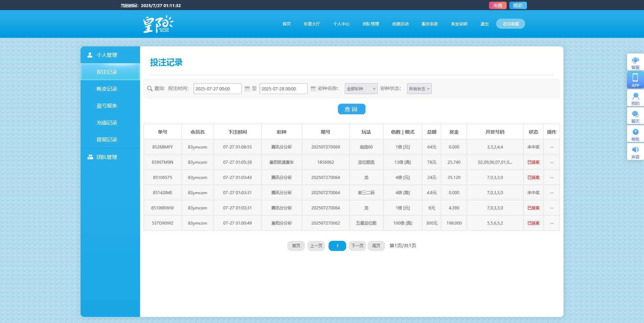Click issue number 1856062
644x323 pixels.
[x=326, y=162]
